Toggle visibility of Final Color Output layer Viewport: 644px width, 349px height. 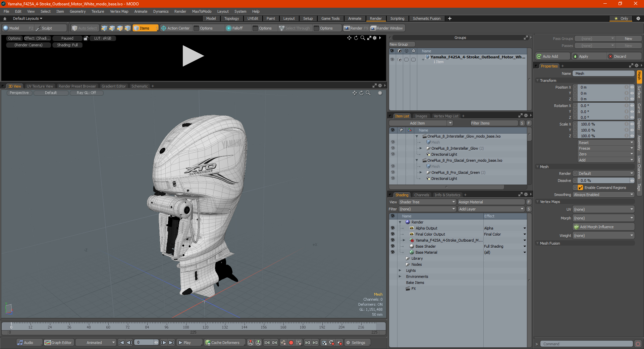click(x=392, y=234)
